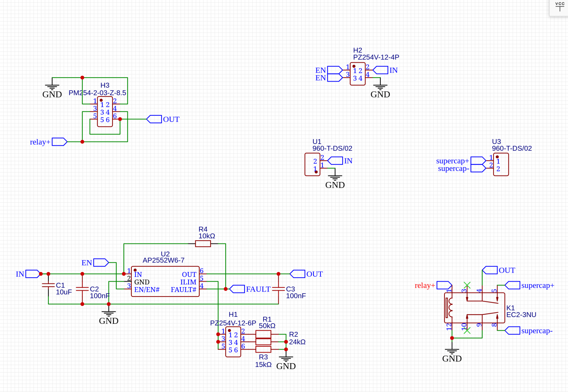Select capacitor C3 100nF symbol

278,289
